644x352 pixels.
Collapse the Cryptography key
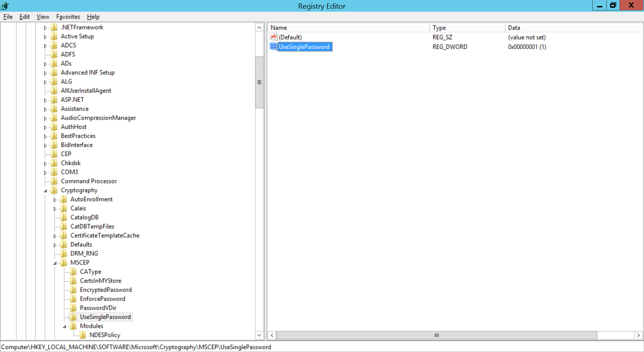point(46,190)
